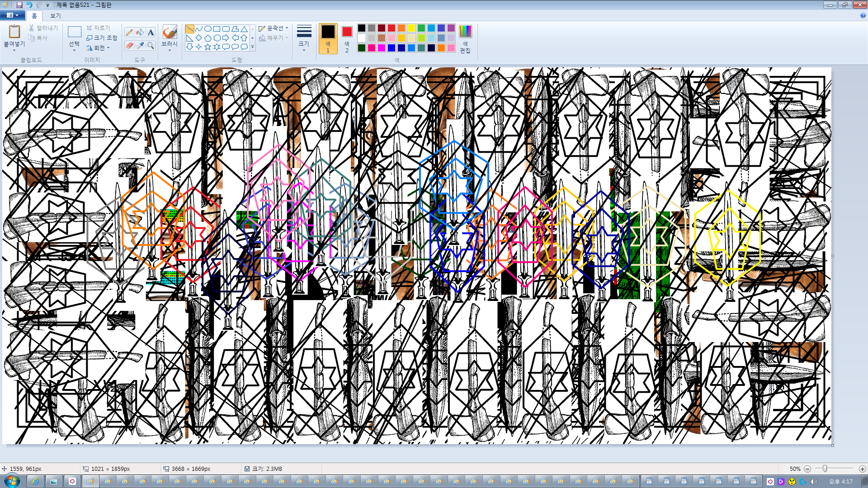Choose the Left arrow shape
Screen dimensions: 868x488
point(235,38)
